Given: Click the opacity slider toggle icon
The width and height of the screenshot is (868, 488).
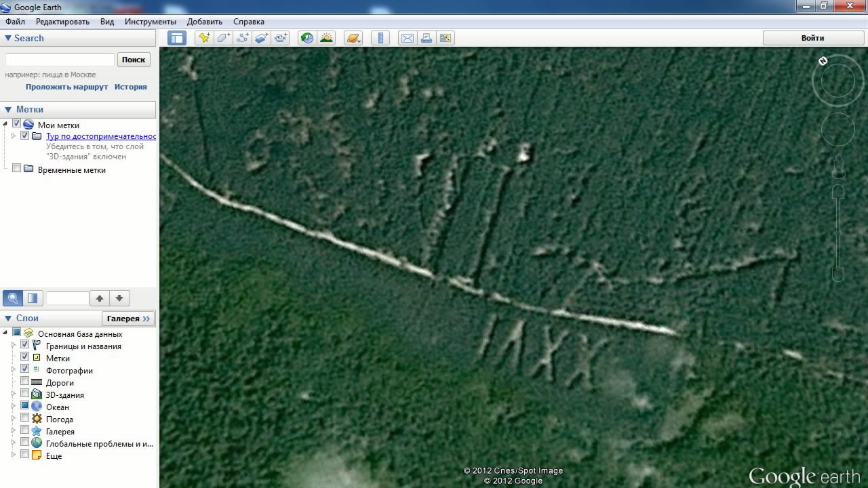Looking at the screenshot, I should point(33,298).
